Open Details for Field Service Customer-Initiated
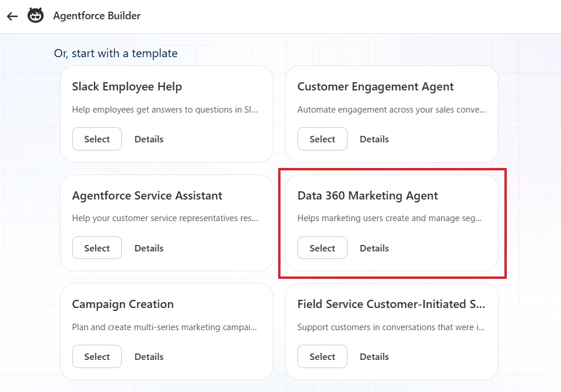 click(374, 356)
